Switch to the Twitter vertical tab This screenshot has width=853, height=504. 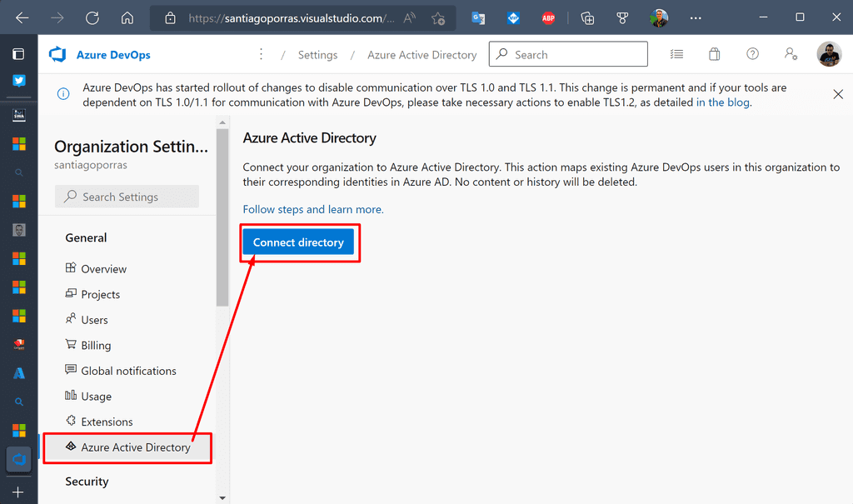point(19,81)
